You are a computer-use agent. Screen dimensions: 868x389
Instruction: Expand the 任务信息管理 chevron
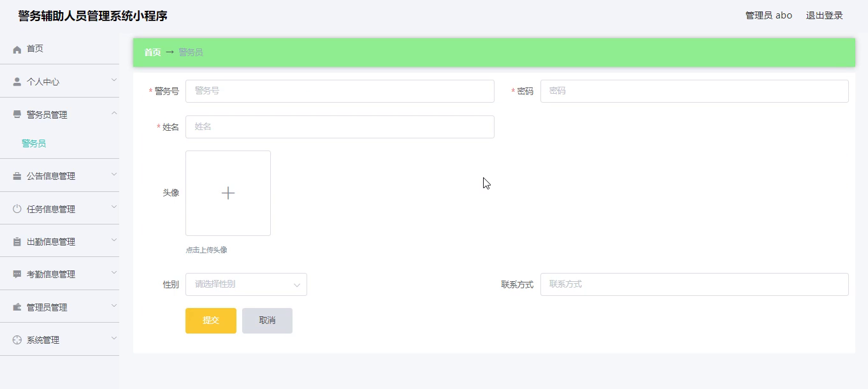[114, 208]
